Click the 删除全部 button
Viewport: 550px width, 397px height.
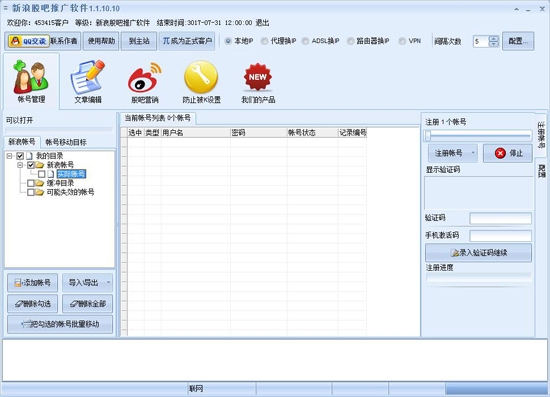pyautogui.click(x=87, y=304)
